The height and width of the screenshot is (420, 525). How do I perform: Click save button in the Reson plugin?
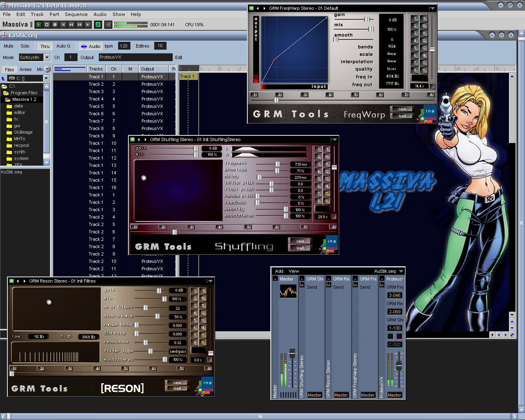177,383
